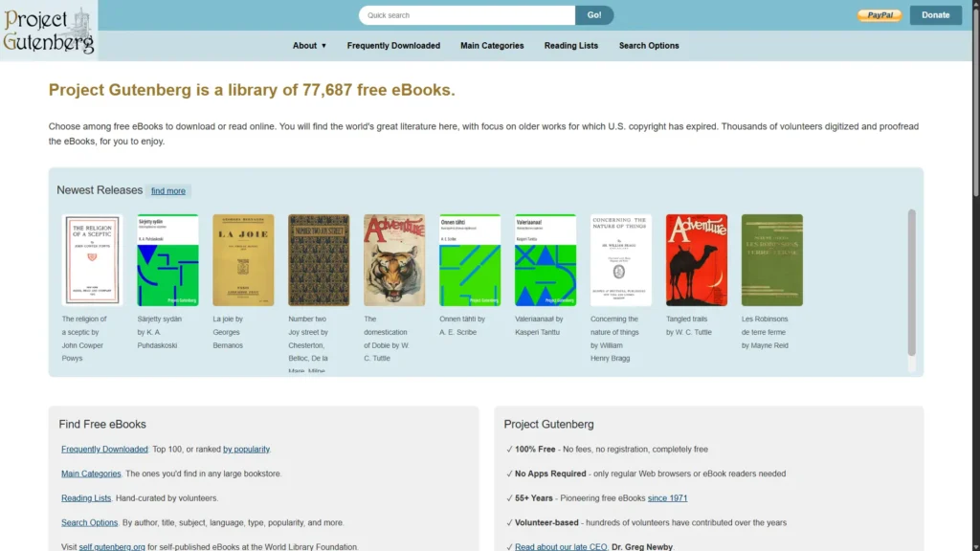Open The domestication of Dobie tiger cover
Screen dimensions: 980x551
[x=394, y=260]
